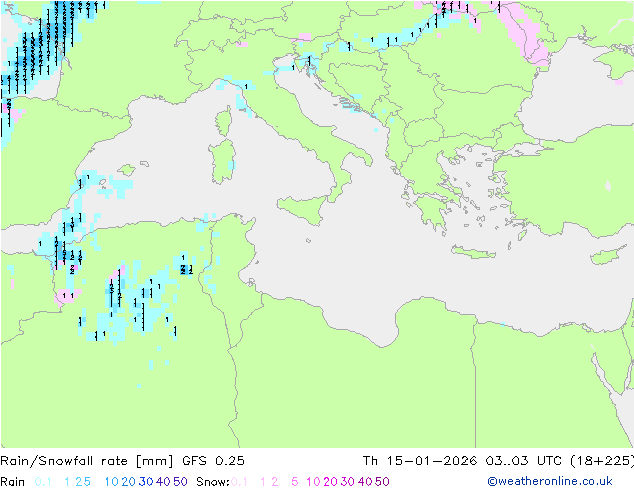Open the ©weatheronline.co.uk credit link

coord(550,481)
